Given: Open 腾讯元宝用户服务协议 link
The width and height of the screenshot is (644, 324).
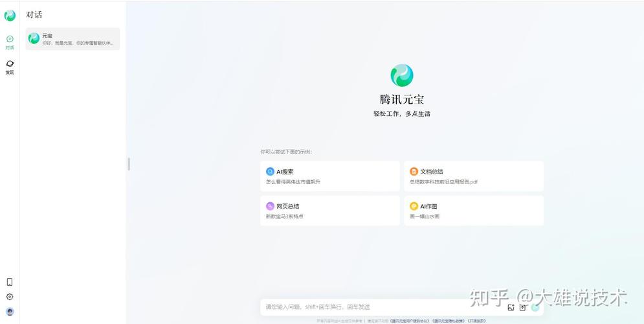Looking at the screenshot, I should 410,321.
